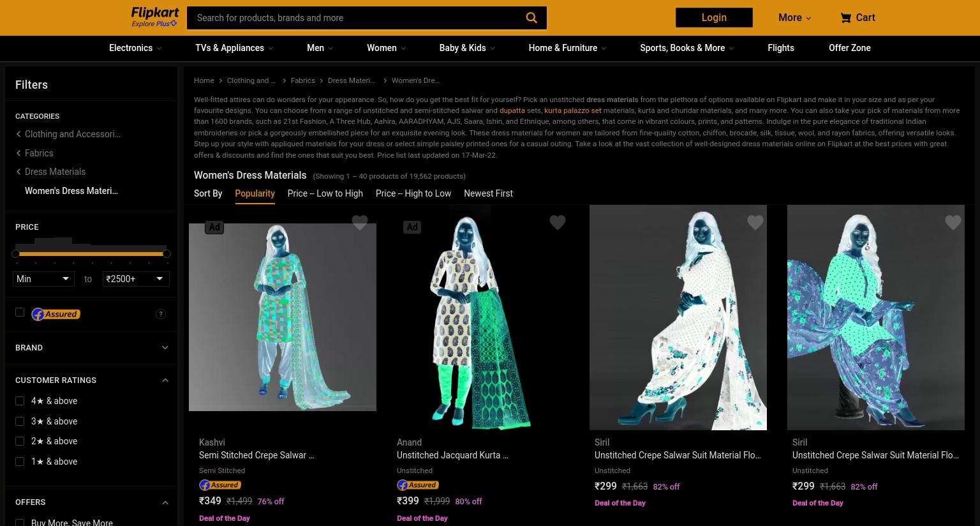The height and width of the screenshot is (526, 980).
Task: Click the Login button
Action: point(714,18)
